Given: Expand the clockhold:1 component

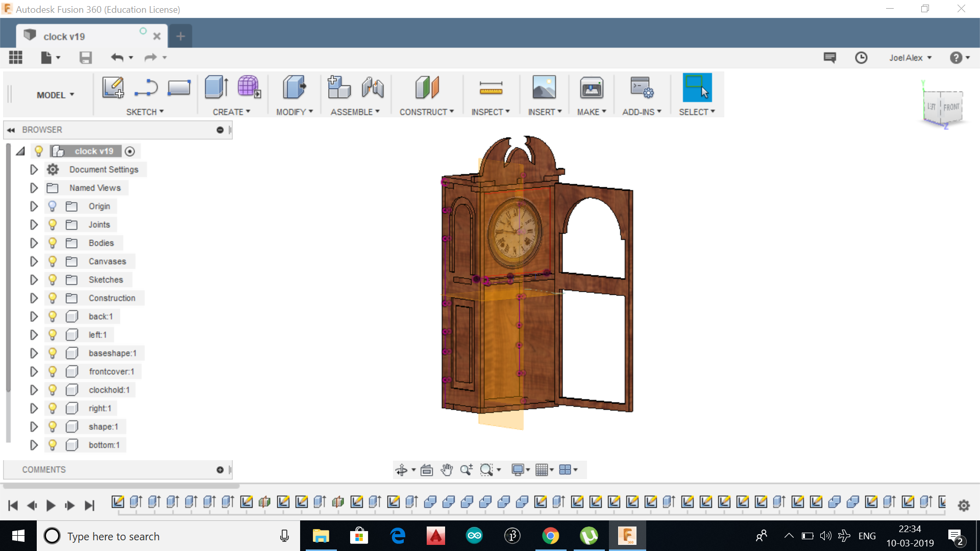Looking at the screenshot, I should (34, 390).
